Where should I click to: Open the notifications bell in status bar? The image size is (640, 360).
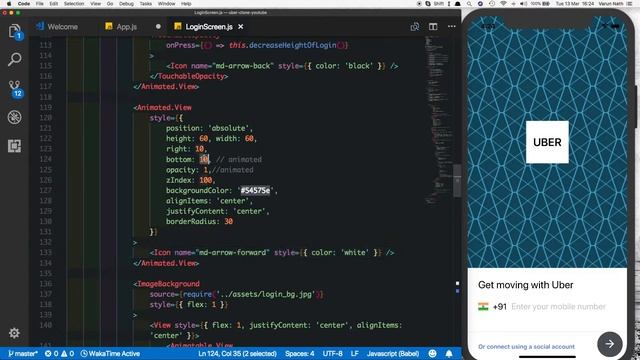(449, 353)
